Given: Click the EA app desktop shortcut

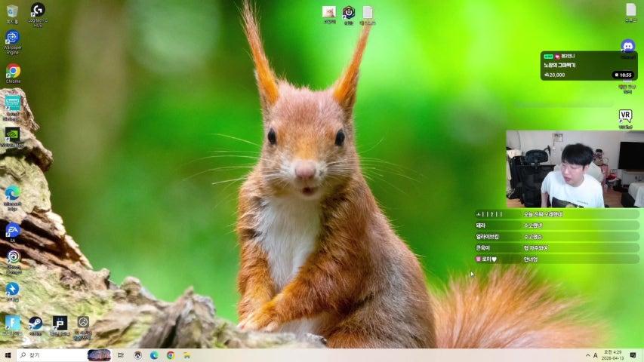Looking at the screenshot, I should coord(12,229).
